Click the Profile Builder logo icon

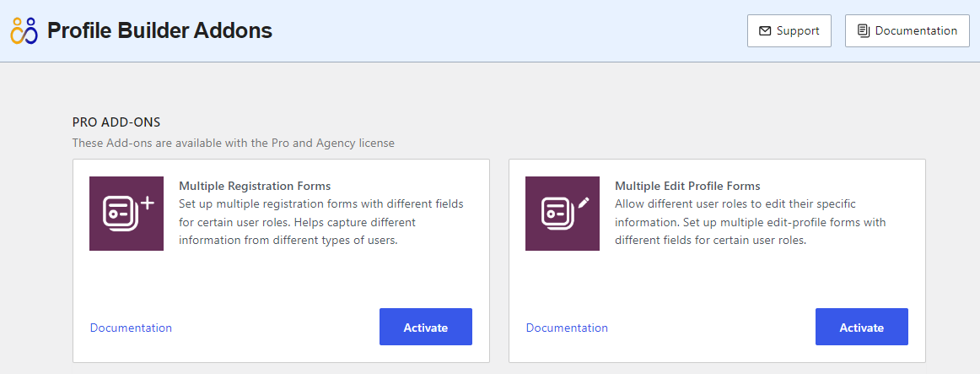click(x=24, y=30)
